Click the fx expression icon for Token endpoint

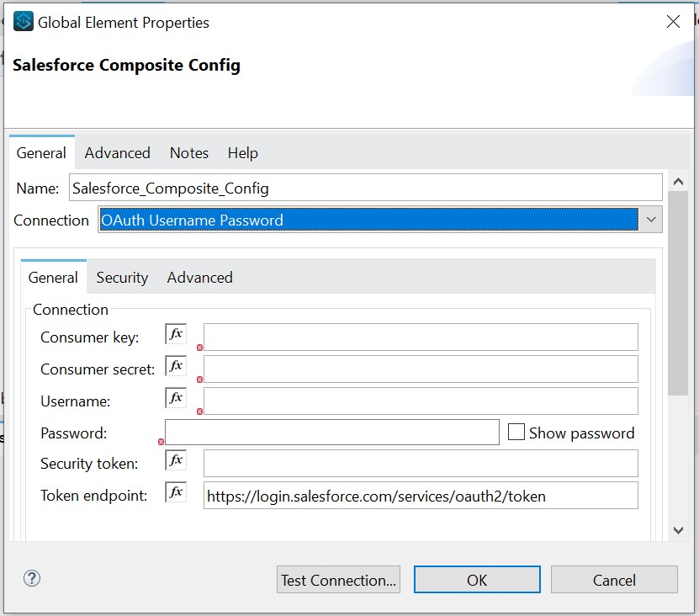click(x=176, y=492)
